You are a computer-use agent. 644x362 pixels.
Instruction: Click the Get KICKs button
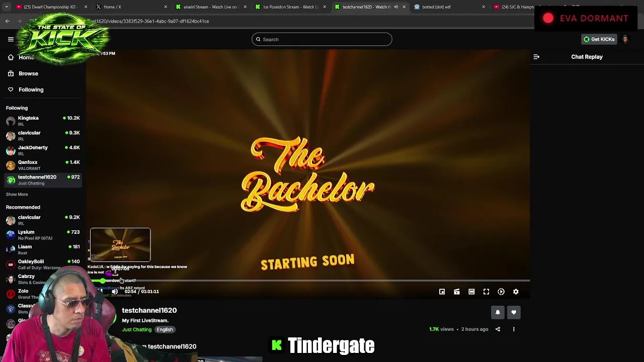(x=599, y=39)
